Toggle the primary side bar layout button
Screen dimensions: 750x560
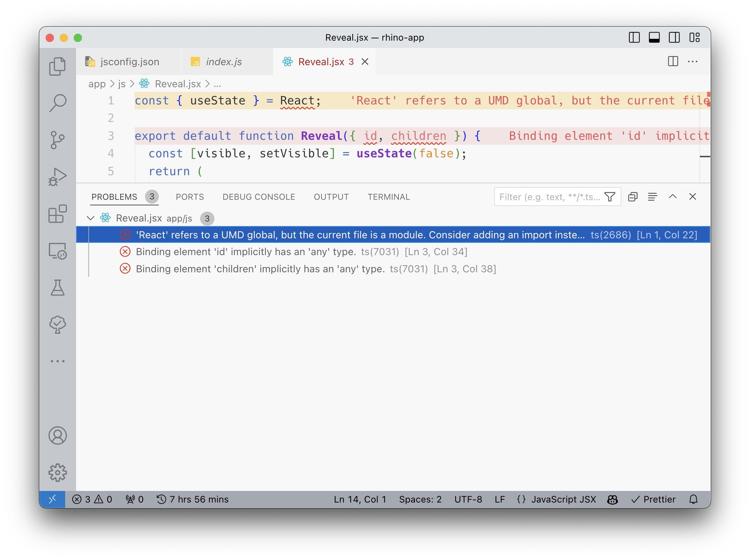(x=634, y=37)
